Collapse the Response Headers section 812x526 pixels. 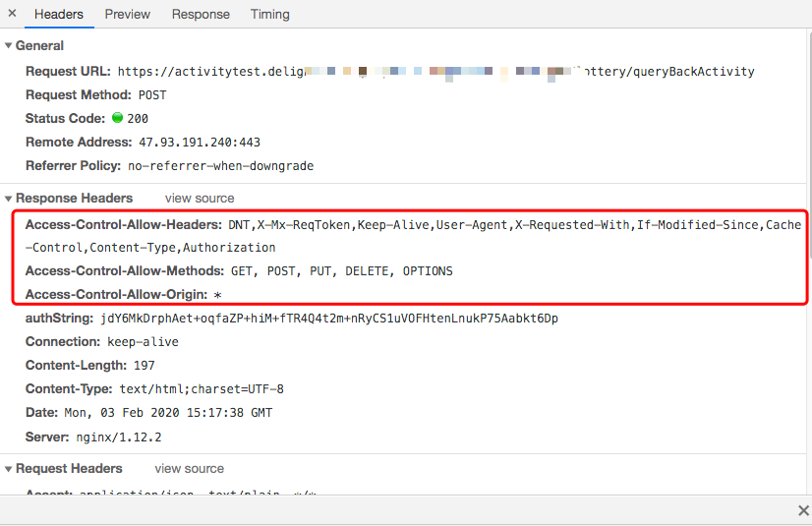pyautogui.click(x=9, y=199)
